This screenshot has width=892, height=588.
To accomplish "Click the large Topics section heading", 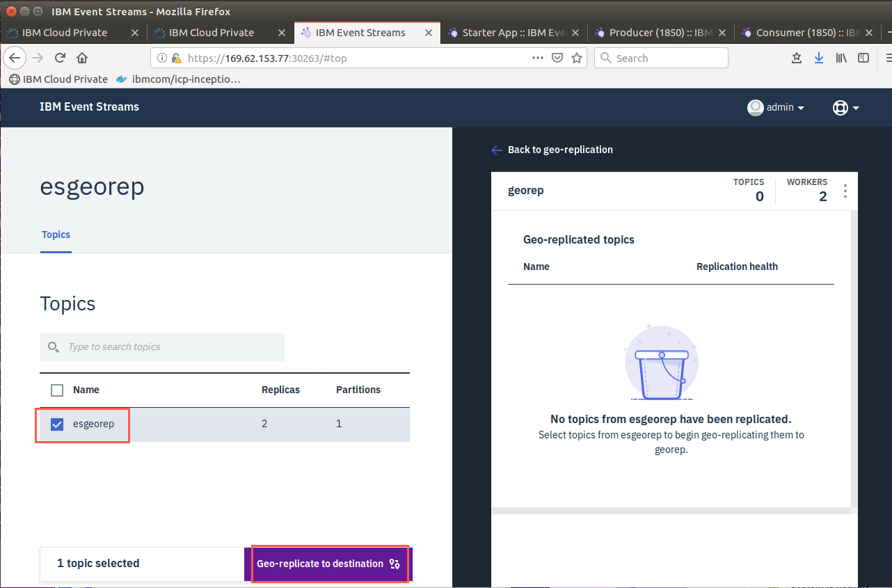I will tap(67, 304).
